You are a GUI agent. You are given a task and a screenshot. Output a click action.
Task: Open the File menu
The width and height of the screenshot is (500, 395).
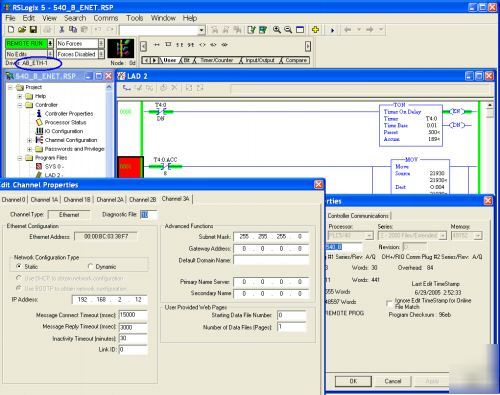tap(10, 18)
